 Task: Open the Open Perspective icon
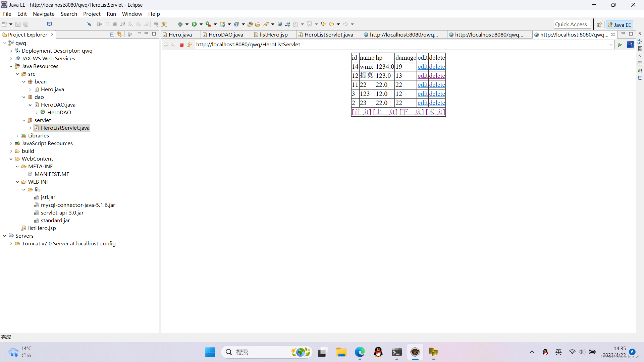tap(599, 24)
